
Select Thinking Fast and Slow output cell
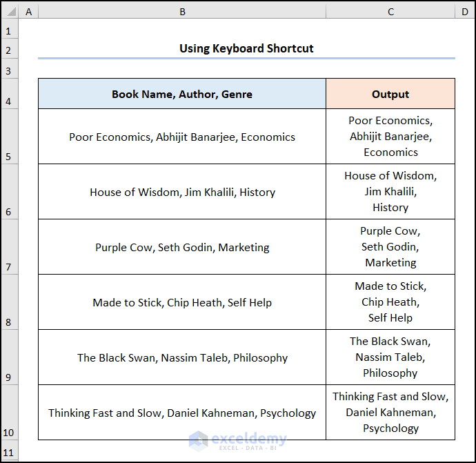(390, 413)
